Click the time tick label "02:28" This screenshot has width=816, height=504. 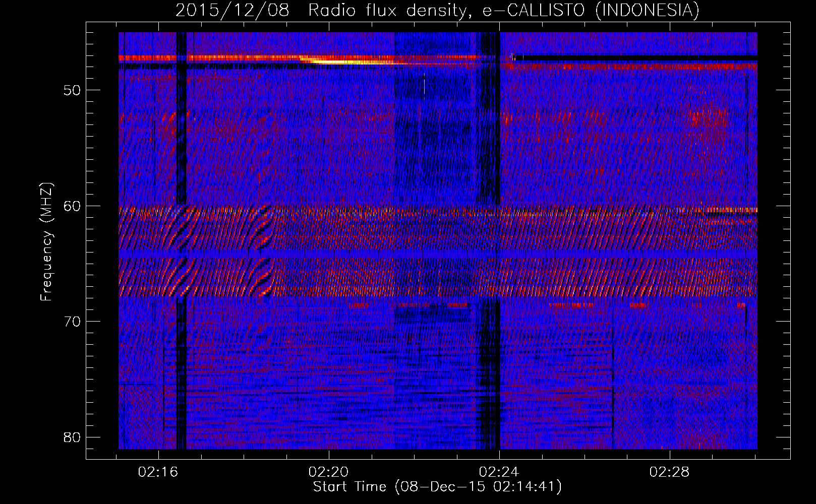669,472
